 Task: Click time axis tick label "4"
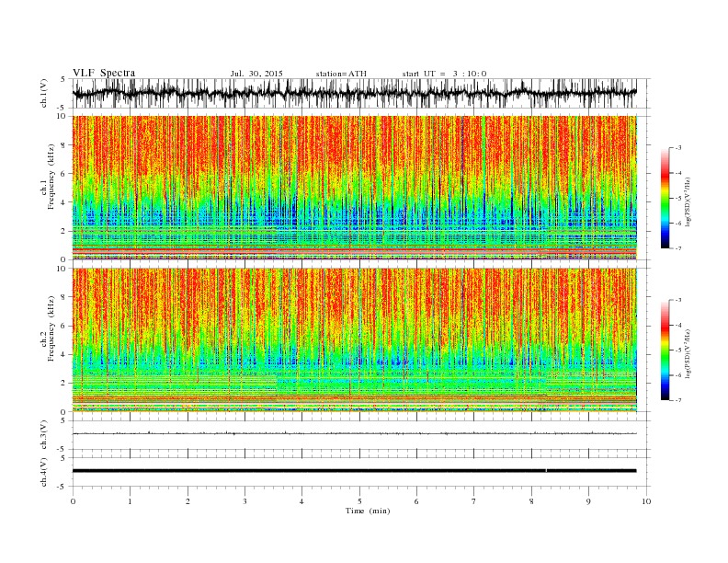[x=301, y=501]
